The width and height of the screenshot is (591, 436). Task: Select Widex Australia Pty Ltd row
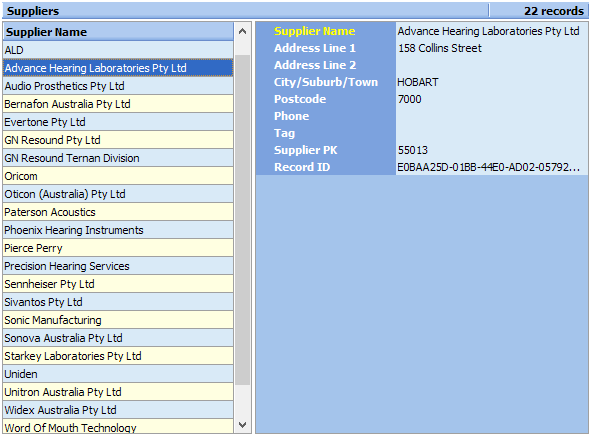118,410
